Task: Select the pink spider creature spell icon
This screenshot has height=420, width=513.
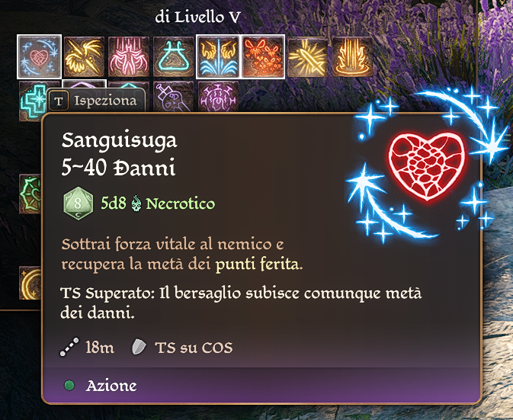Action: click(129, 57)
